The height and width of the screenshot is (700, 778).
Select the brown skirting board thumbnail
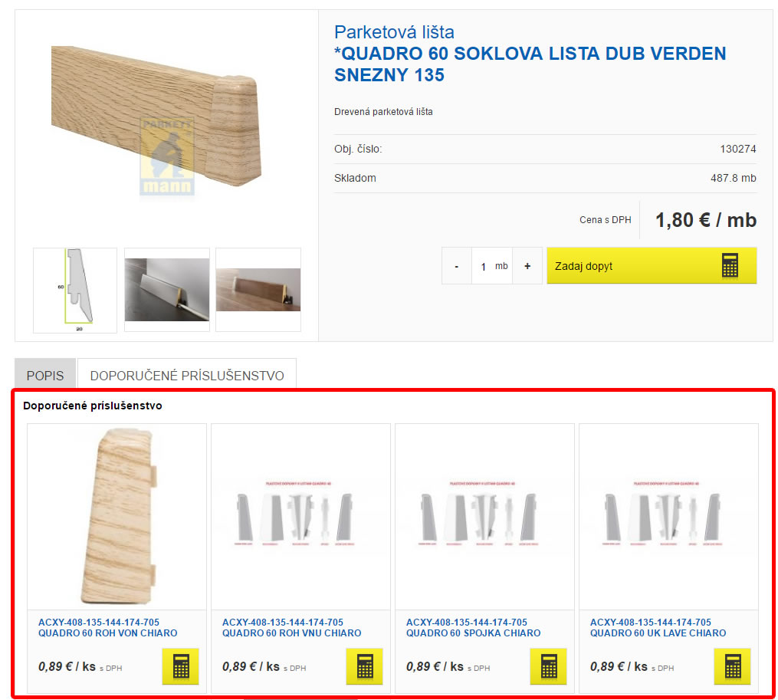coord(258,290)
